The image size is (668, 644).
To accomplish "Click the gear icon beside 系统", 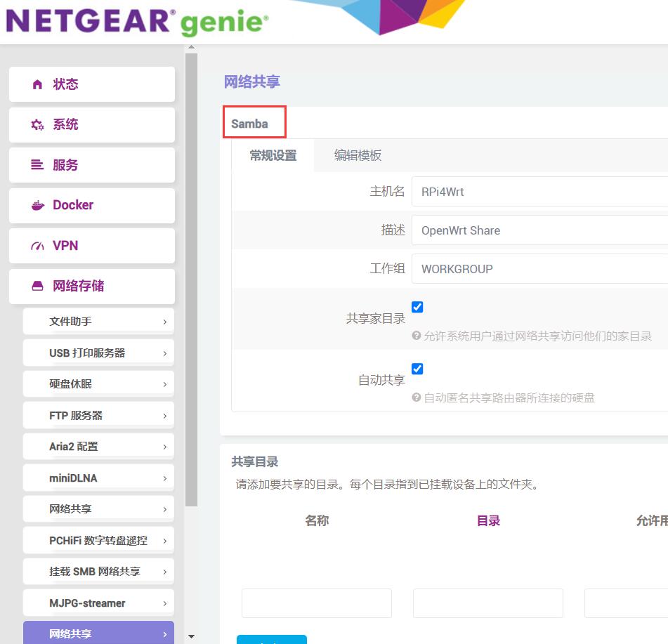I will point(37,125).
